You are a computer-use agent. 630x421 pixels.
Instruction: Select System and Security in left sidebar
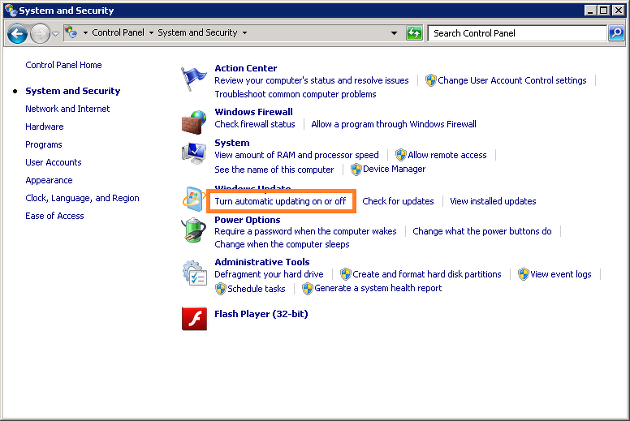coord(73,91)
